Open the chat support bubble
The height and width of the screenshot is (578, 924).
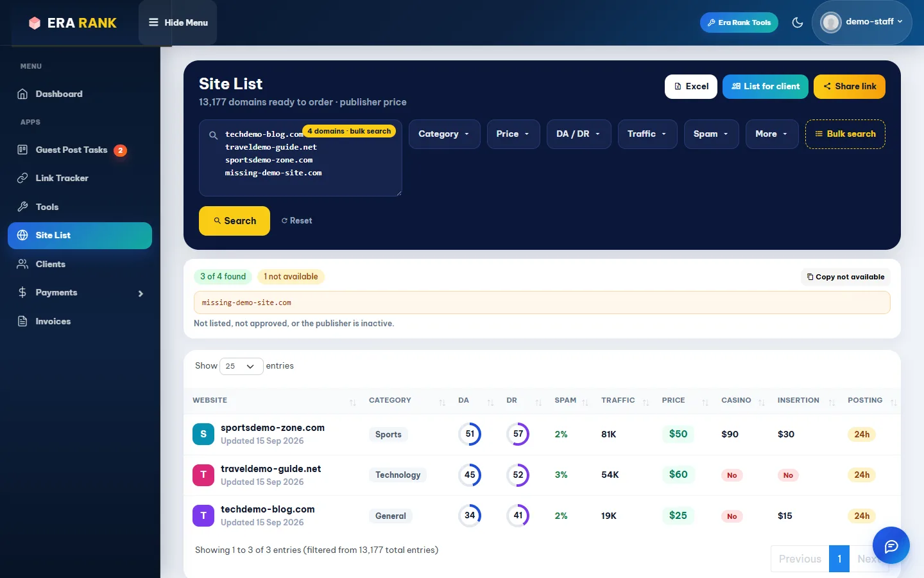tap(891, 546)
